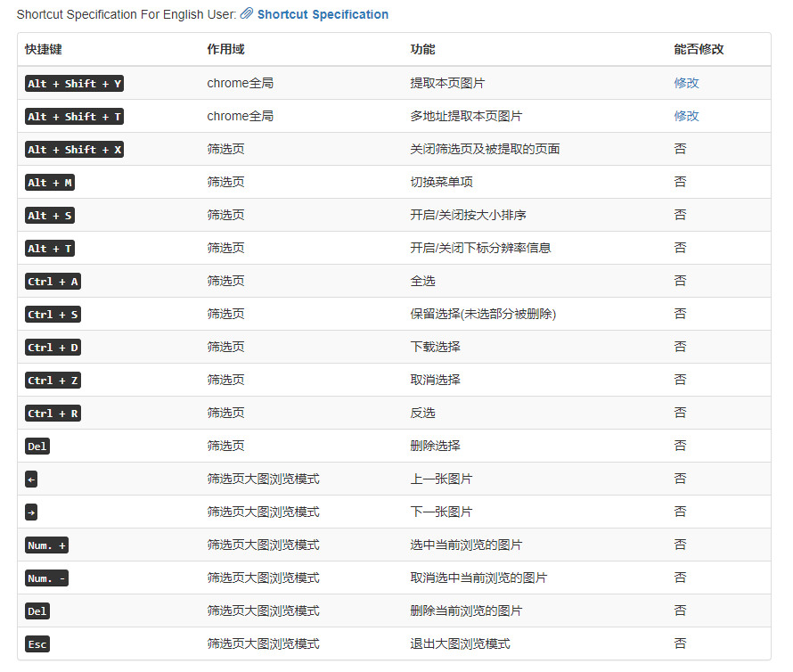
Task: Click the left arrow key icon
Action: pos(32,479)
